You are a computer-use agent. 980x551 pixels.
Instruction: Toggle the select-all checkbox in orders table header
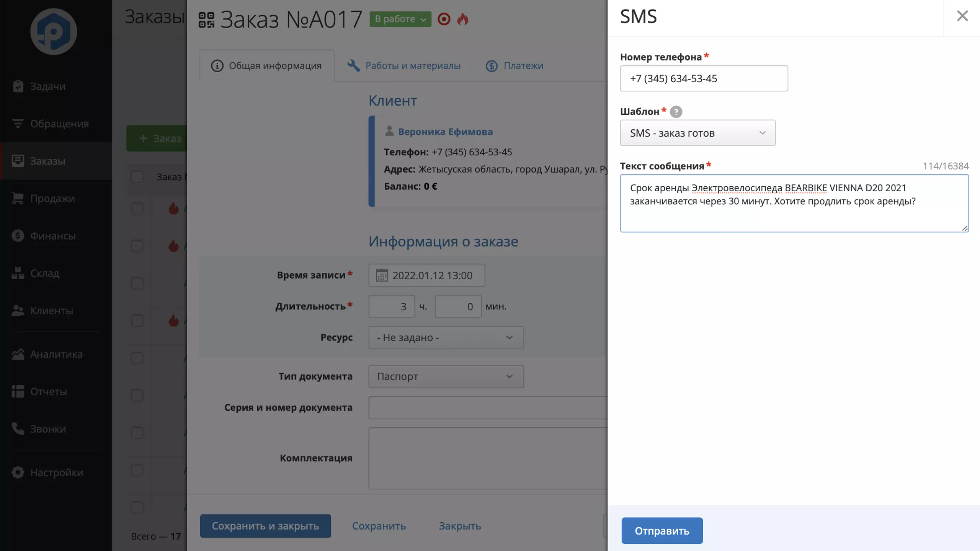(x=137, y=177)
